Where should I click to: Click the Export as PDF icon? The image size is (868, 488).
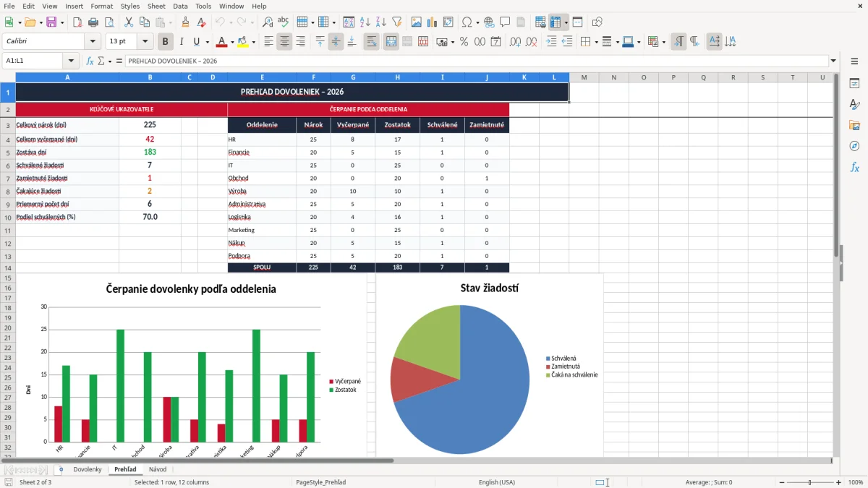coord(77,22)
